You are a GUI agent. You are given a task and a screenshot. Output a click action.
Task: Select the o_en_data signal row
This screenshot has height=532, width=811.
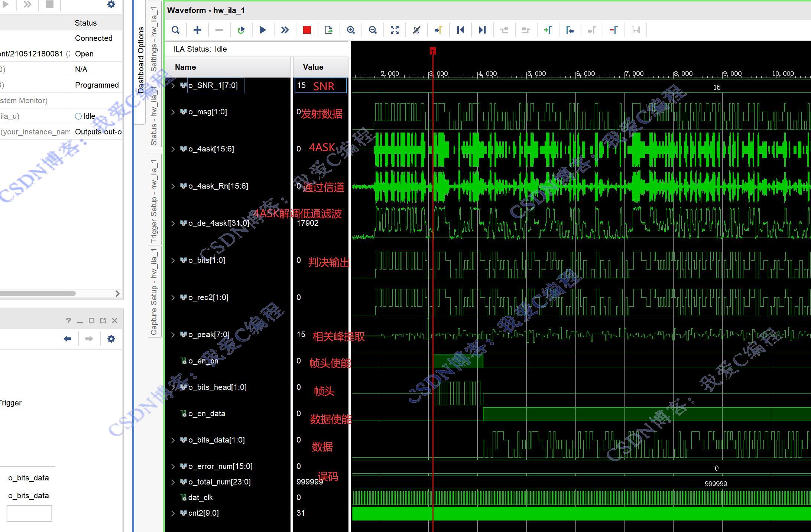tap(207, 414)
